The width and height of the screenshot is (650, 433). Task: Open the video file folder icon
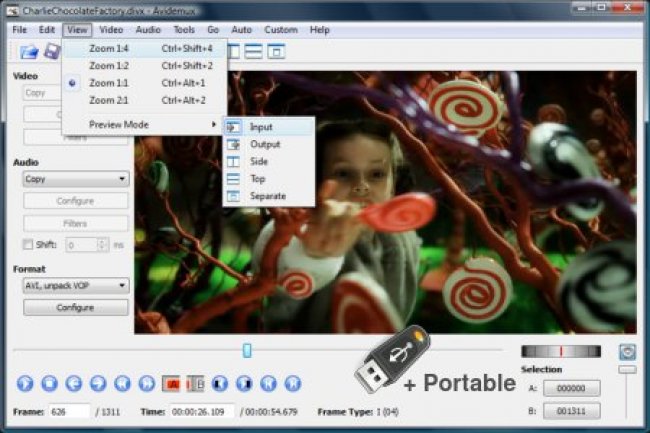click(x=29, y=51)
